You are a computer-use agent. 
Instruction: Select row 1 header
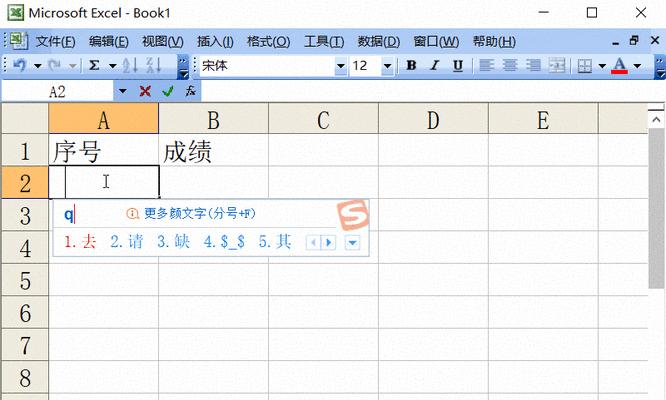25,150
